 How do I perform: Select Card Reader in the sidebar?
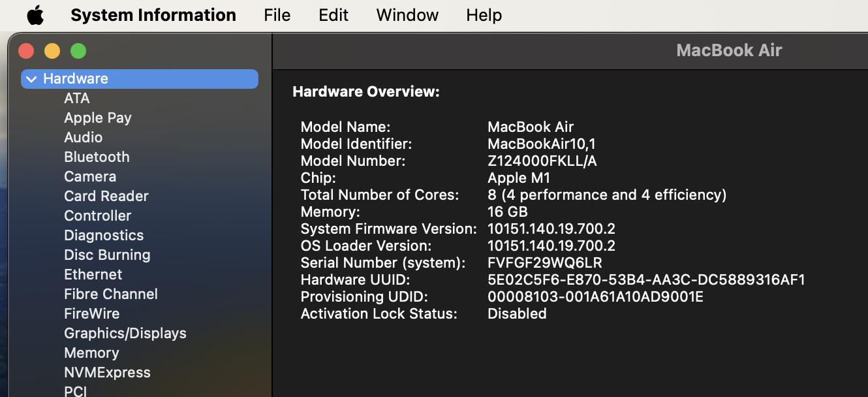[x=106, y=196]
